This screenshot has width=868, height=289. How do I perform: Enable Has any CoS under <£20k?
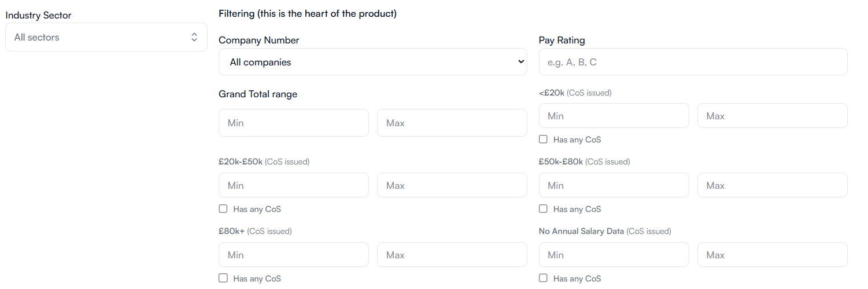(543, 140)
